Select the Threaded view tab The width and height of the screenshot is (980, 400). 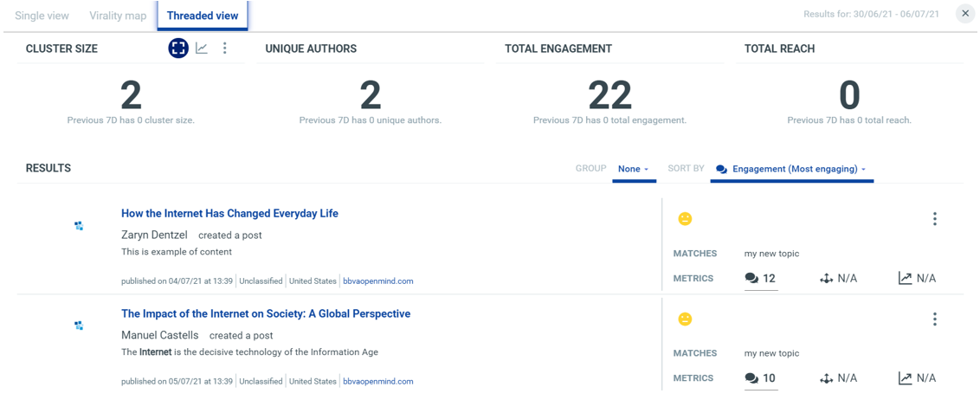coord(203,16)
